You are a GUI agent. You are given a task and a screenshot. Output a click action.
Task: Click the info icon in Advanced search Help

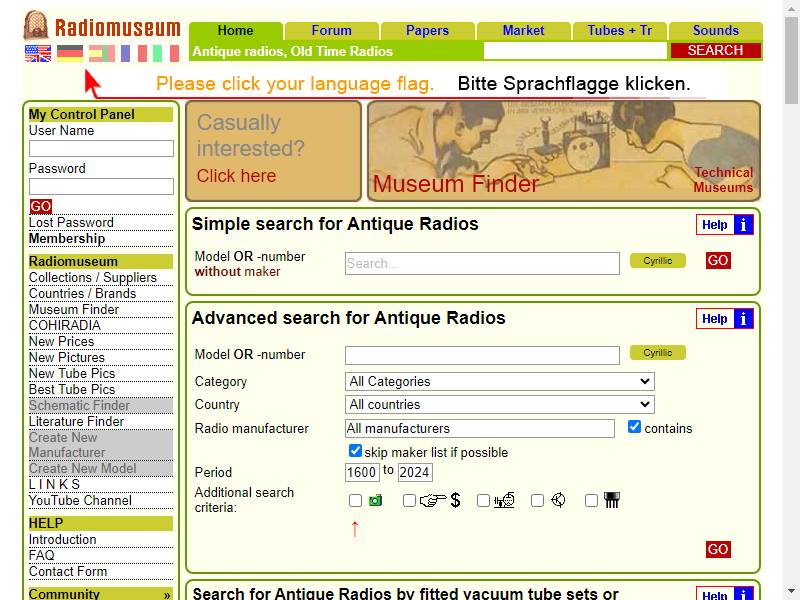point(743,319)
